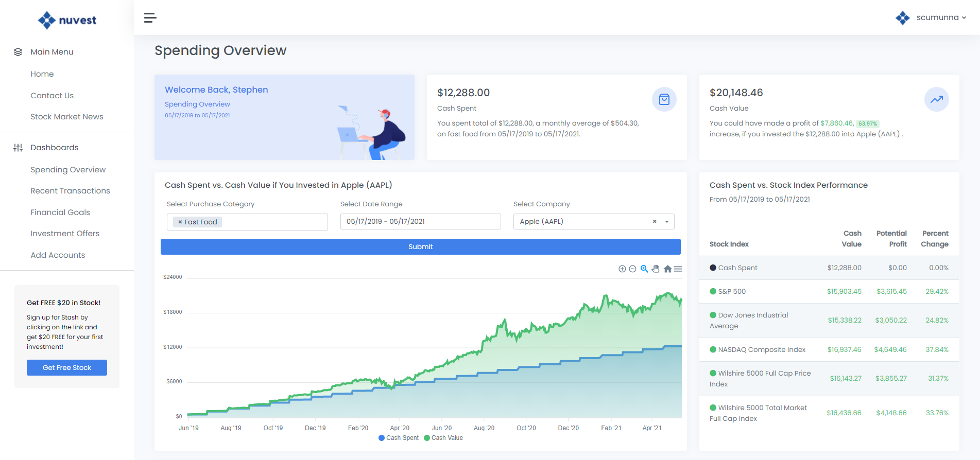Reset chart zoom with home icon
The width and height of the screenshot is (980, 460).
(x=667, y=269)
